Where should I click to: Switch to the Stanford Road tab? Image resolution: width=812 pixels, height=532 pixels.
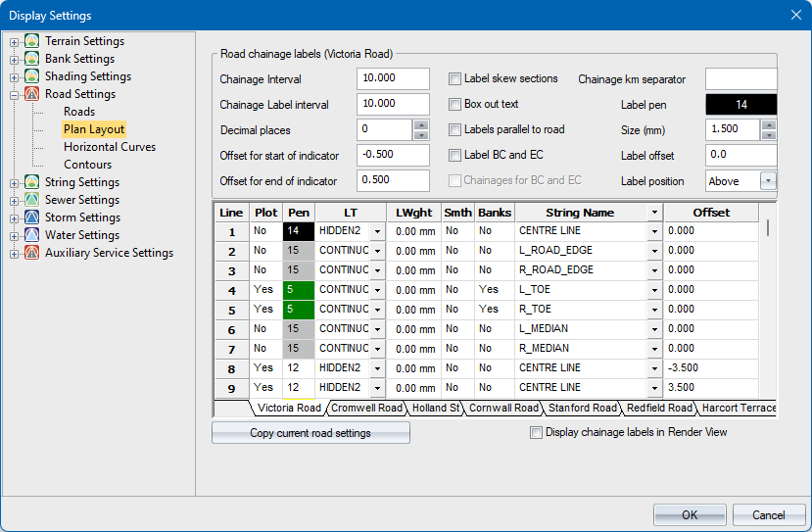pyautogui.click(x=583, y=408)
